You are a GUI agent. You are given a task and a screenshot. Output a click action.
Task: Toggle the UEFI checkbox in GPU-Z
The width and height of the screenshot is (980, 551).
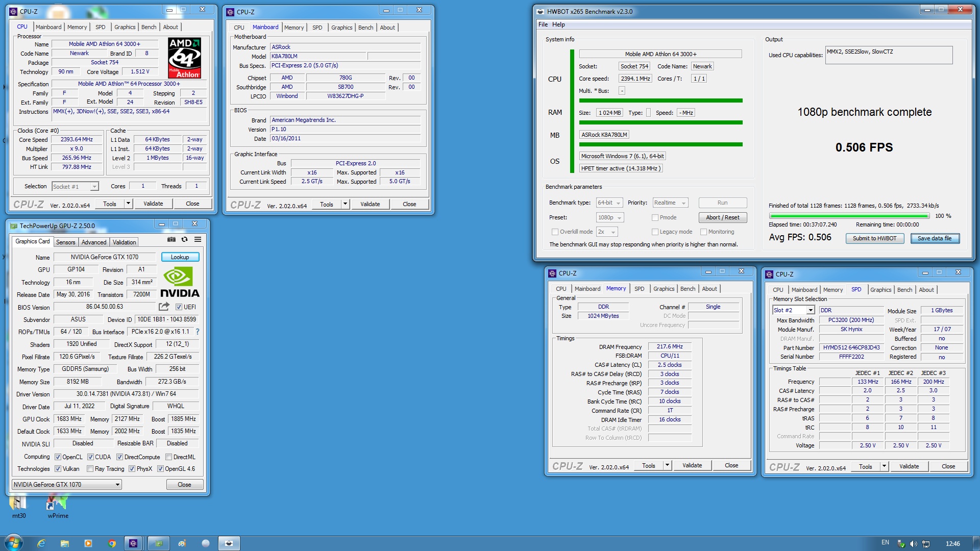point(179,307)
